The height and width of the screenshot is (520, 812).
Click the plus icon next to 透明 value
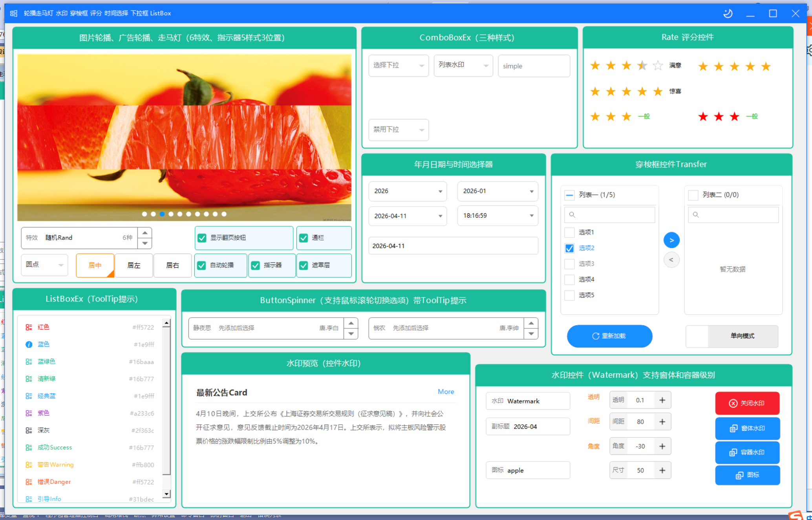point(662,400)
